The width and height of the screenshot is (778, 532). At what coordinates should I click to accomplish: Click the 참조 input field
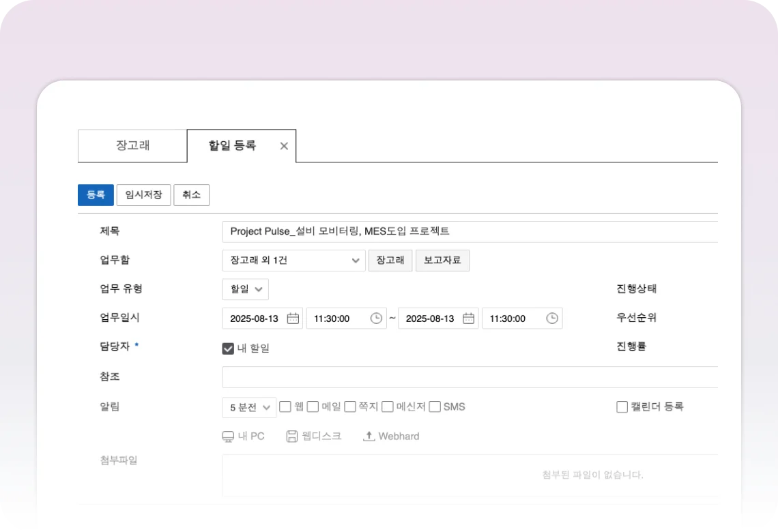pyautogui.click(x=470, y=377)
